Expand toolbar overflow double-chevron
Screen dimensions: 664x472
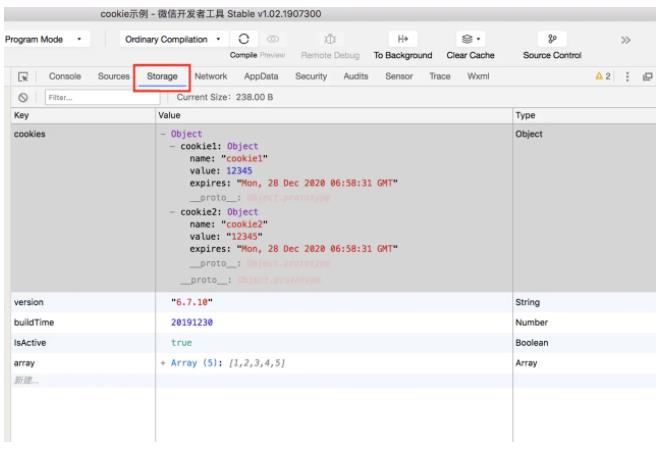click(625, 40)
